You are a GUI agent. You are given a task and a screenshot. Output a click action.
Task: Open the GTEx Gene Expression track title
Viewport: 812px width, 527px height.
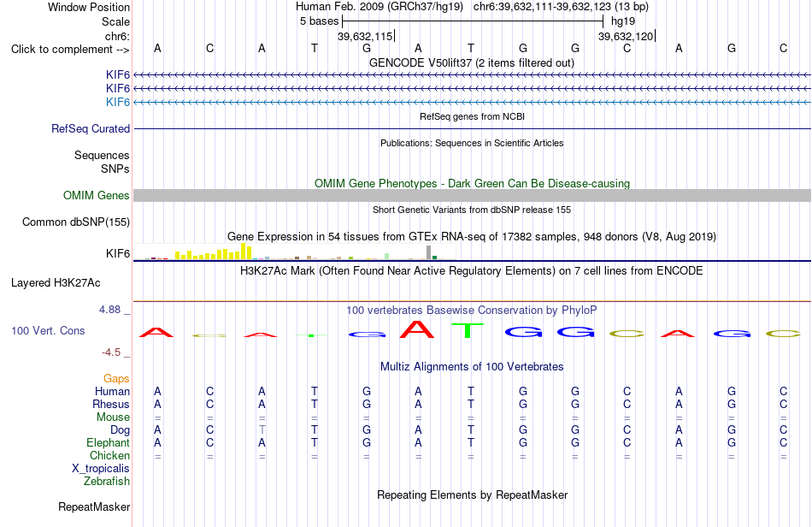point(472,237)
